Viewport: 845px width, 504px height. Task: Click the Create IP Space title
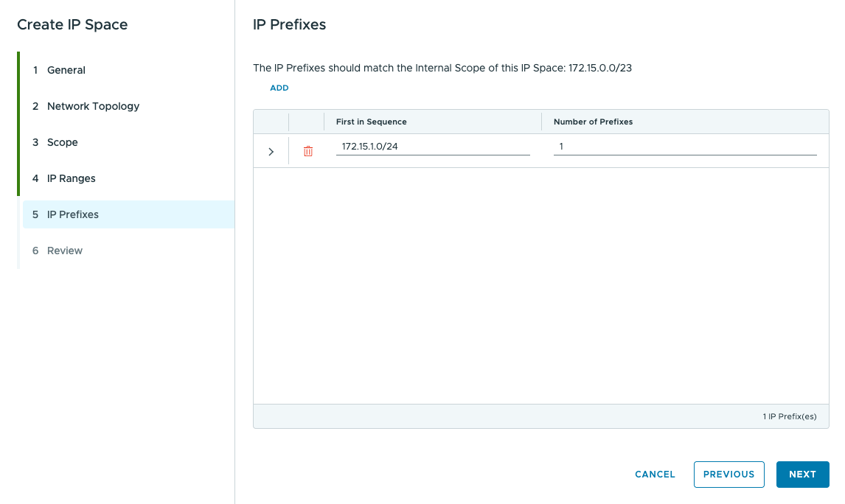(72, 25)
